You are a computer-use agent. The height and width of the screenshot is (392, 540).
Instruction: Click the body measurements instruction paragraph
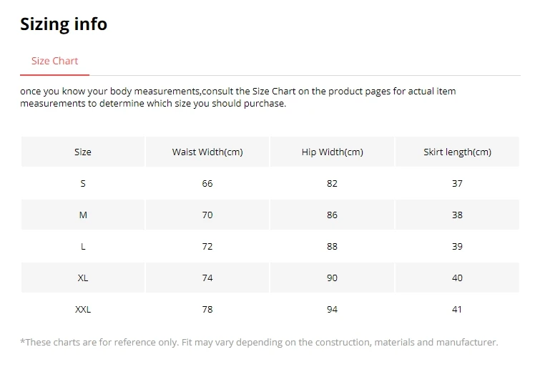237,97
